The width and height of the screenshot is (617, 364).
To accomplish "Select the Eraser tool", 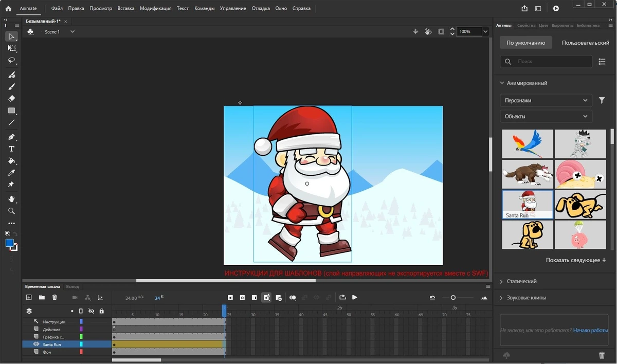I will click(x=11, y=98).
